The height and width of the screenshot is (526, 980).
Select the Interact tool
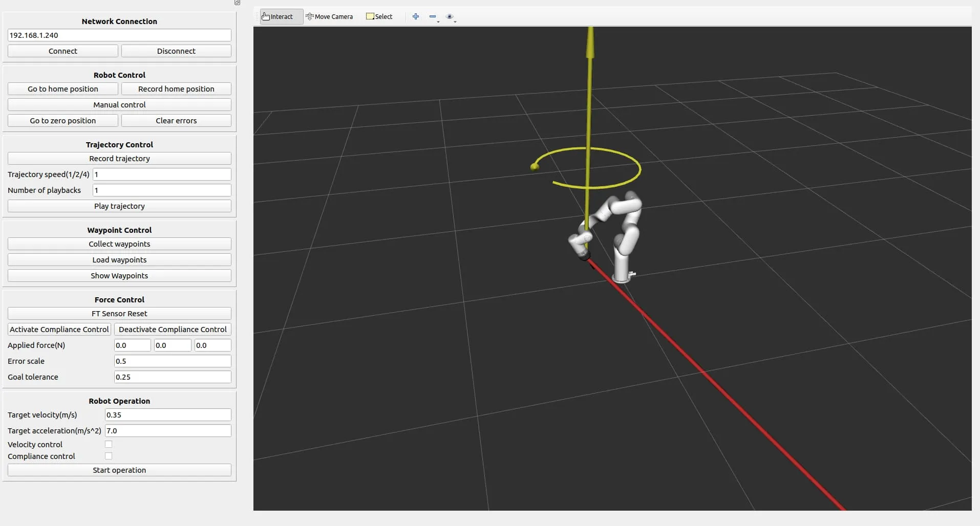[x=278, y=16]
